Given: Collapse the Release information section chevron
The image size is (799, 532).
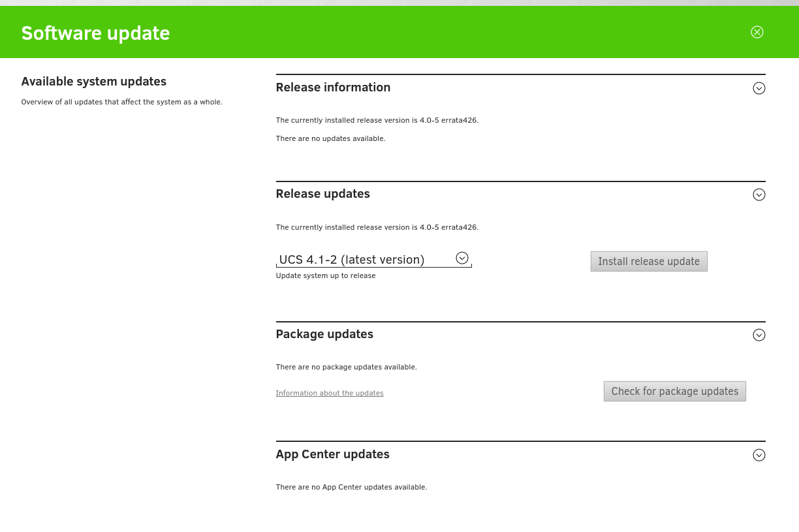Looking at the screenshot, I should click(x=759, y=88).
